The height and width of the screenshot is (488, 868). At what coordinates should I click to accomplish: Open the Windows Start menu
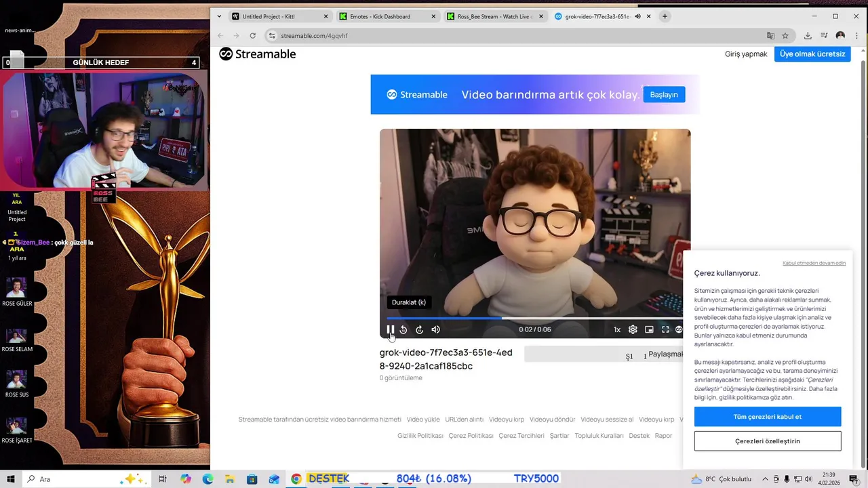(10, 479)
